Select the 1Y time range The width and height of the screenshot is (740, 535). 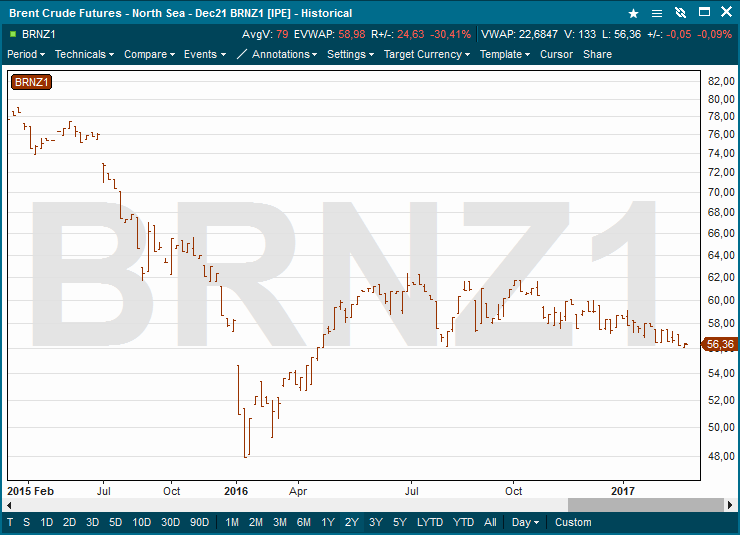click(x=328, y=522)
